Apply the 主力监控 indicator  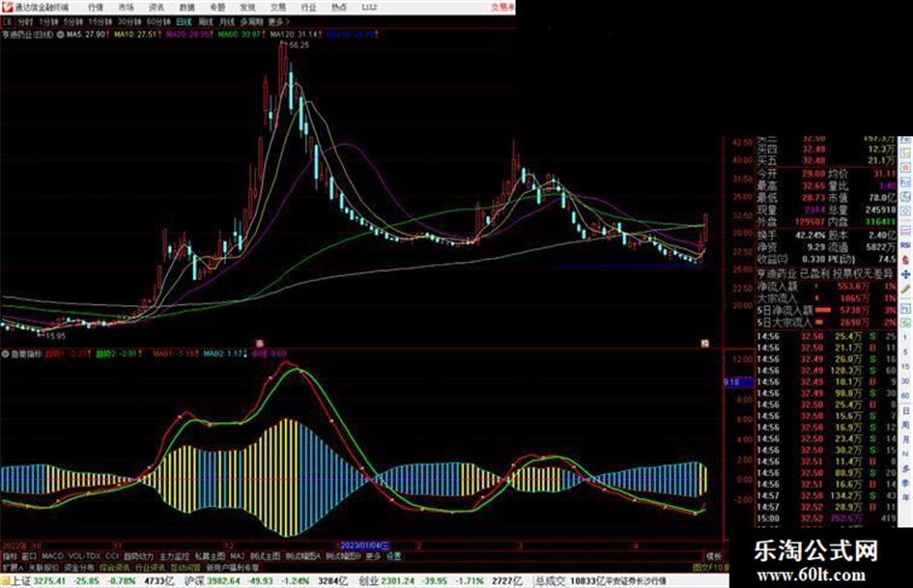tap(174, 556)
